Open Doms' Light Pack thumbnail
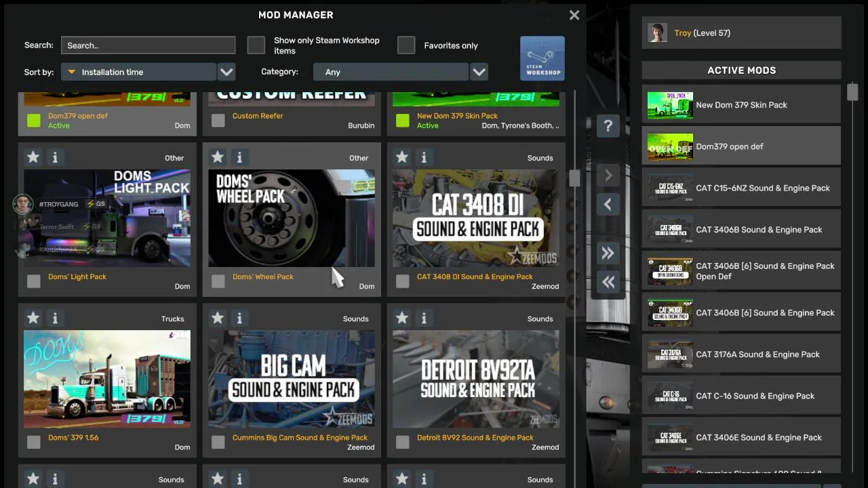The height and width of the screenshot is (488, 868). pyautogui.click(x=107, y=218)
